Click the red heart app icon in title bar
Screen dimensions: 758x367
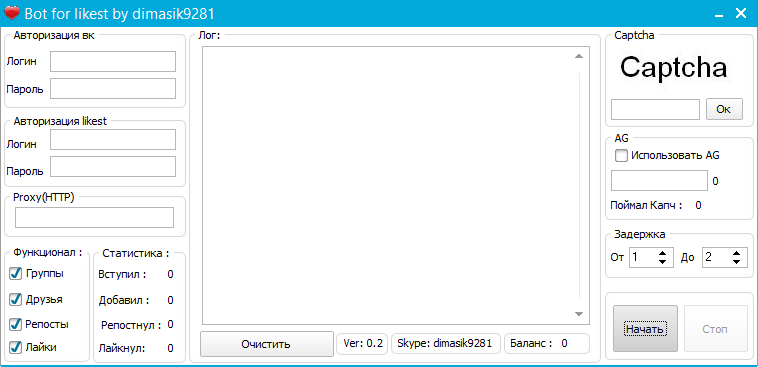[x=12, y=13]
